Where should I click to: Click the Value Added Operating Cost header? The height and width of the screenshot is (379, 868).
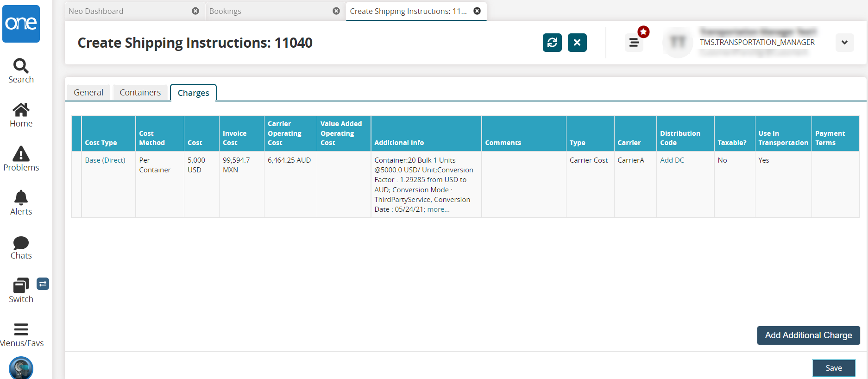[344, 133]
